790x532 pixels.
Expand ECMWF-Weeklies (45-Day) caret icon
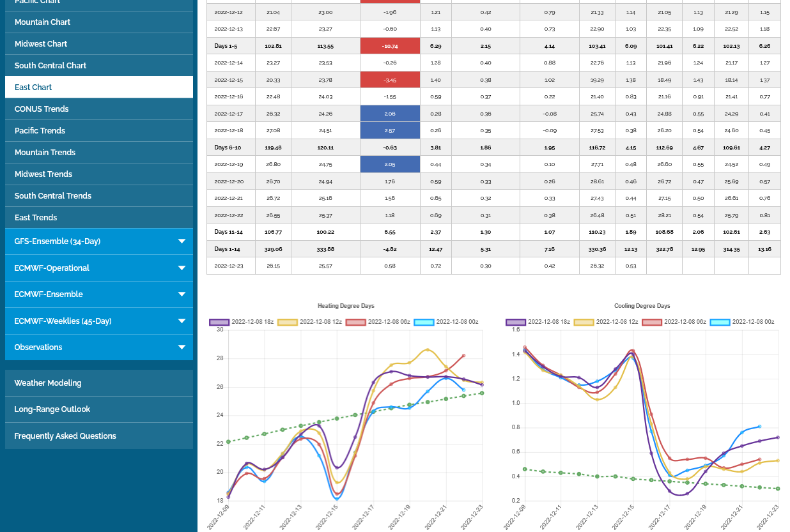click(182, 321)
